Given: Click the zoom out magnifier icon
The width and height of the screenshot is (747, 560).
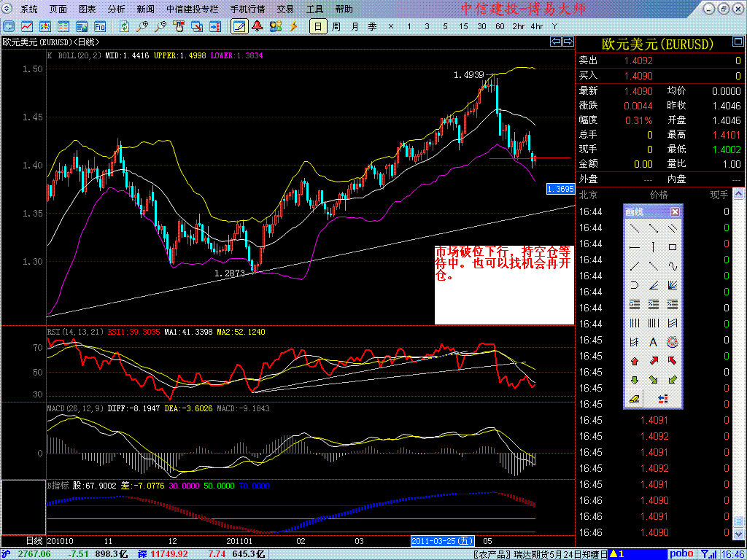Looking at the screenshot, I should pyautogui.click(x=160, y=27).
